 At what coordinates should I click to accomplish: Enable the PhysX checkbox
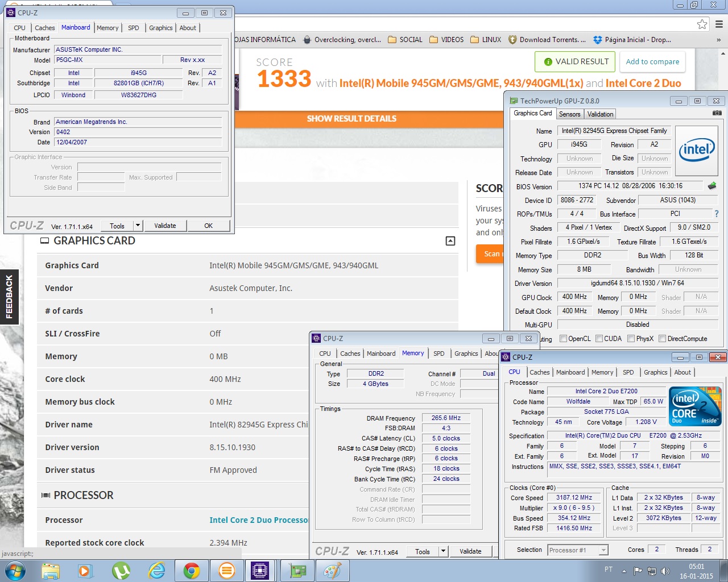(x=631, y=339)
